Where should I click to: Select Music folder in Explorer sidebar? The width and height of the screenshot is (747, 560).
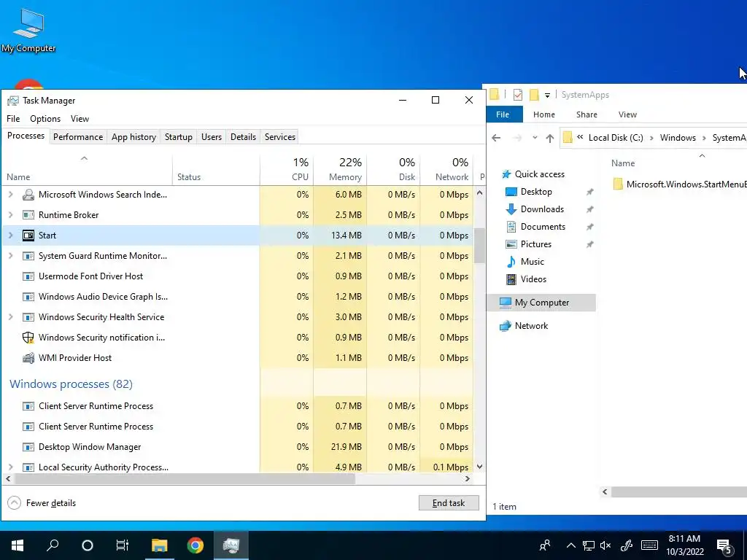coord(532,262)
